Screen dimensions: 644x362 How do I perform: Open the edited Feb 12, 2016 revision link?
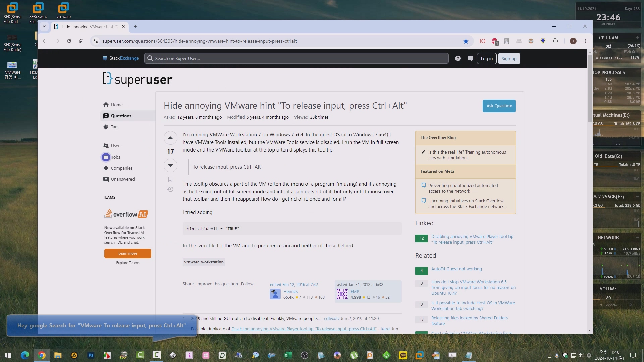[294, 284]
